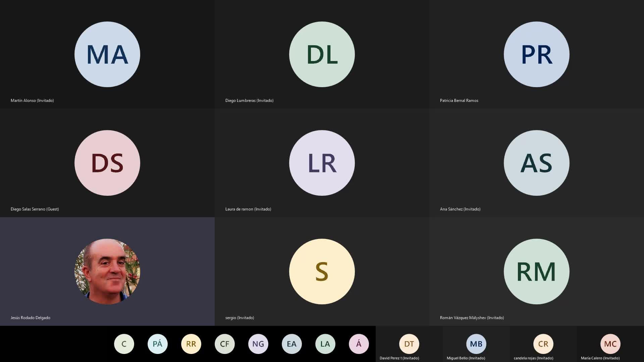The width and height of the screenshot is (644, 362).
Task: Open David Perez t participant tile
Action: (409, 344)
